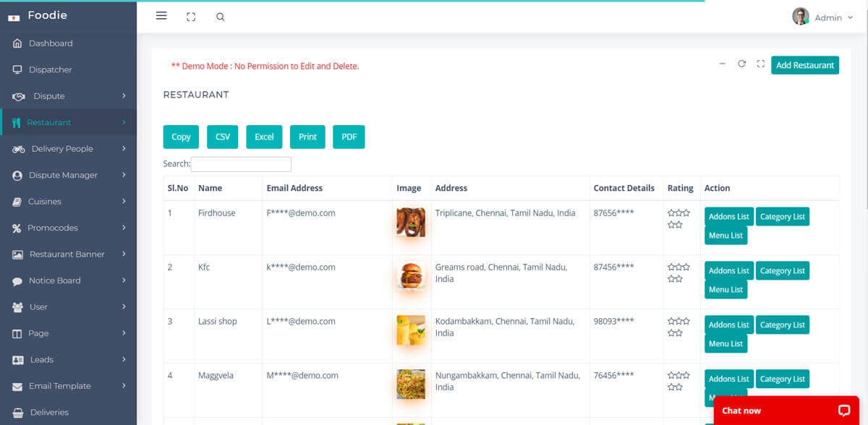Image resolution: width=868 pixels, height=425 pixels.
Task: Expand the Restaurant card to fullscreen
Action: coord(760,64)
